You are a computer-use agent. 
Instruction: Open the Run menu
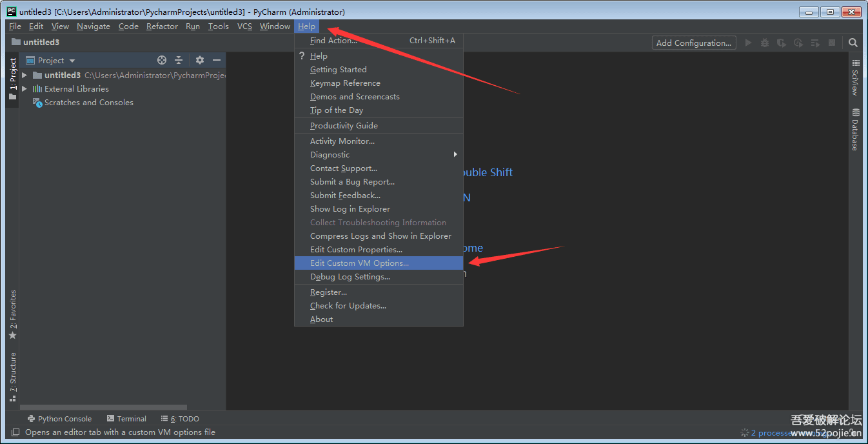(193, 26)
